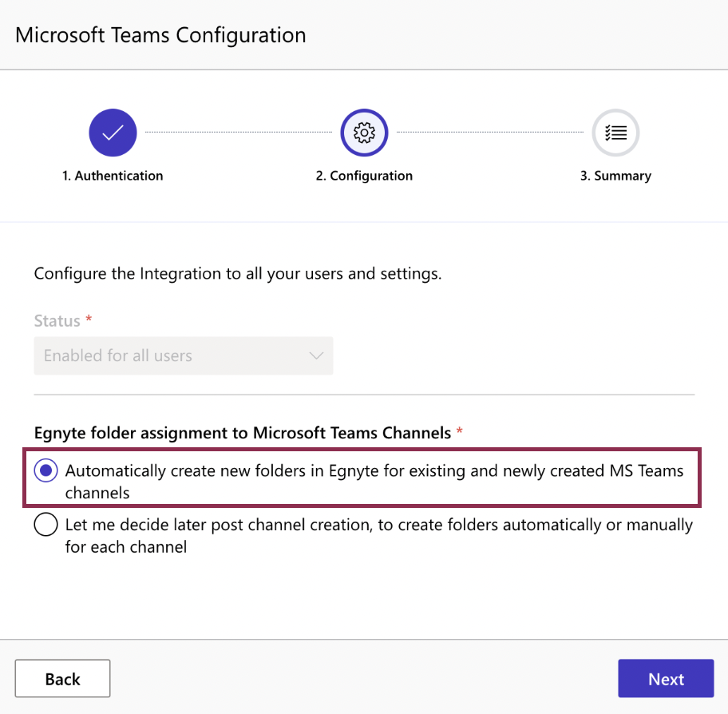The height and width of the screenshot is (714, 728).
Task: Click the dotted line between Configuration and Summary
Action: [x=490, y=133]
